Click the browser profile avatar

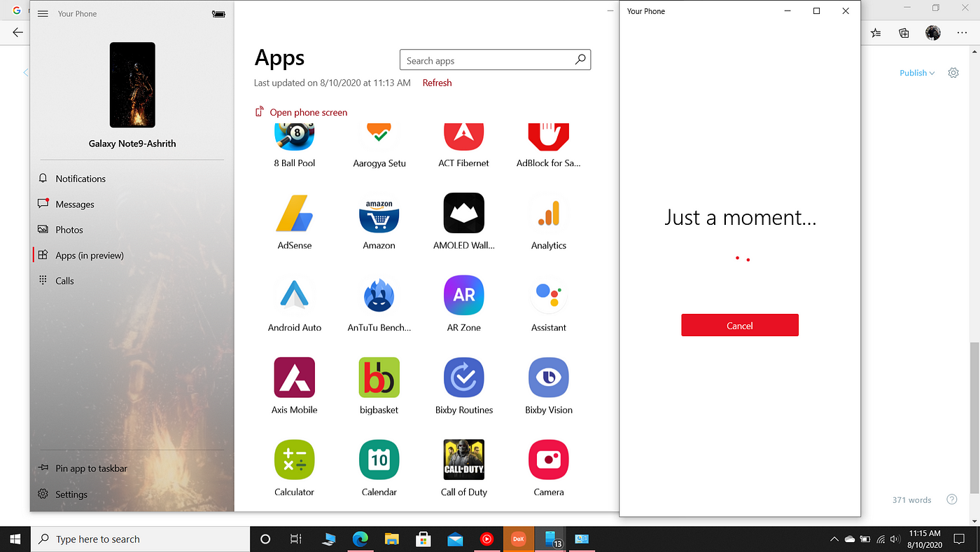pos(932,33)
